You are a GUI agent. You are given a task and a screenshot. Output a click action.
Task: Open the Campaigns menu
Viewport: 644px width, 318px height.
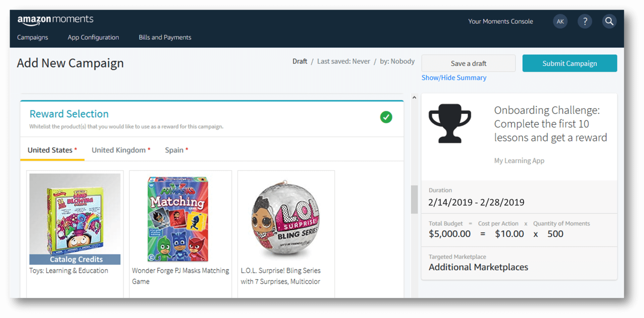(x=33, y=37)
